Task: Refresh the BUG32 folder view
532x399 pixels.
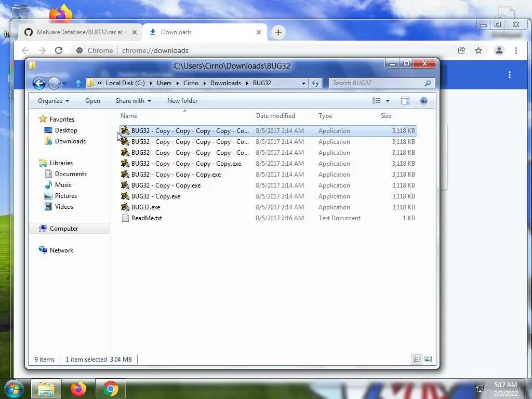Action: pyautogui.click(x=315, y=84)
